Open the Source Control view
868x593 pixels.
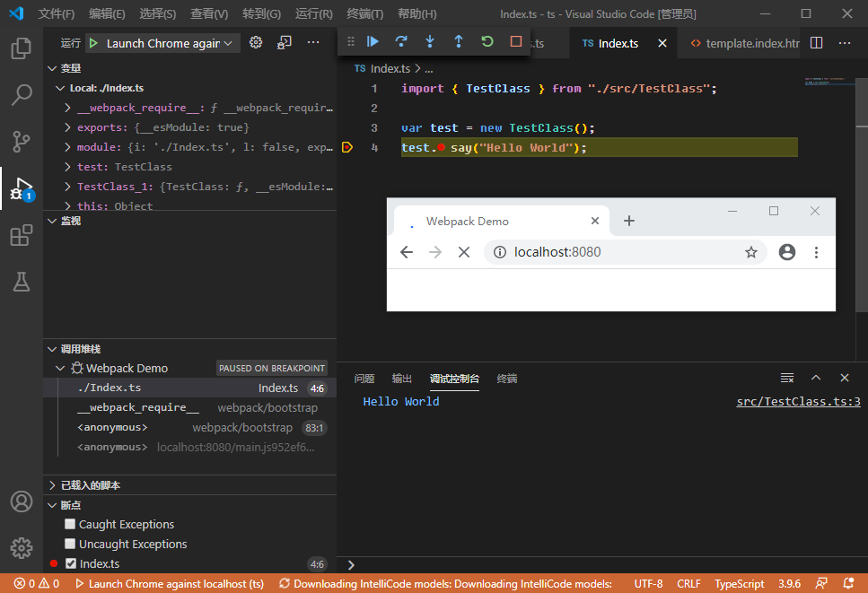coord(21,142)
